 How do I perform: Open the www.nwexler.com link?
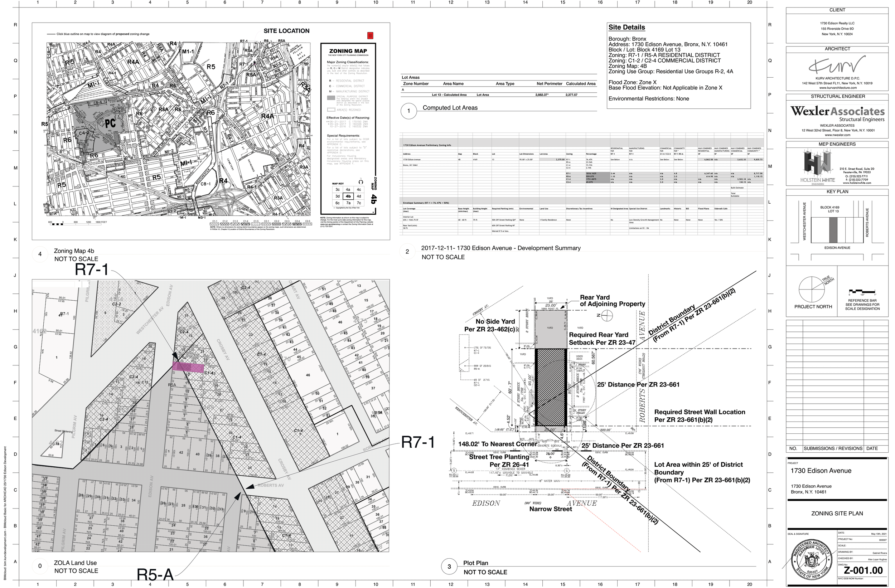pos(837,135)
